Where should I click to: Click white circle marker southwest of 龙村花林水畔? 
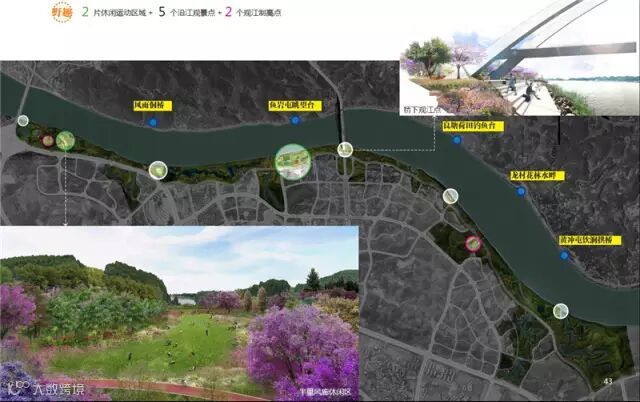[450, 196]
